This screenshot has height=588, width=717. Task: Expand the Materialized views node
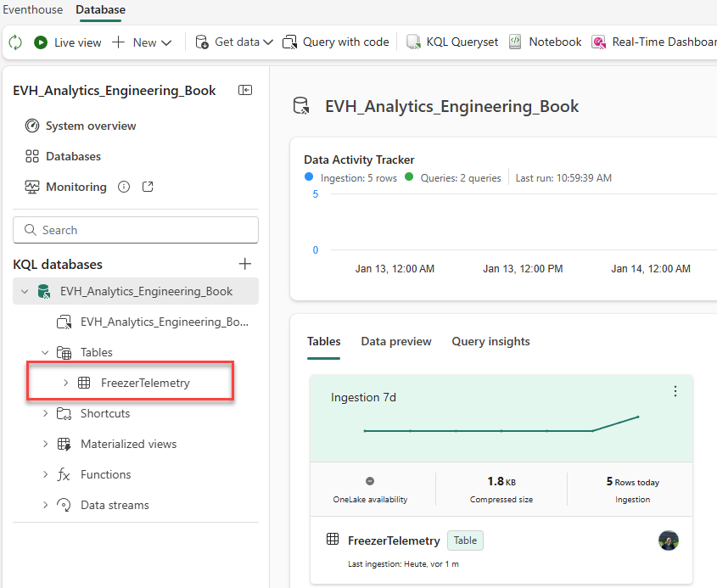tap(46, 444)
